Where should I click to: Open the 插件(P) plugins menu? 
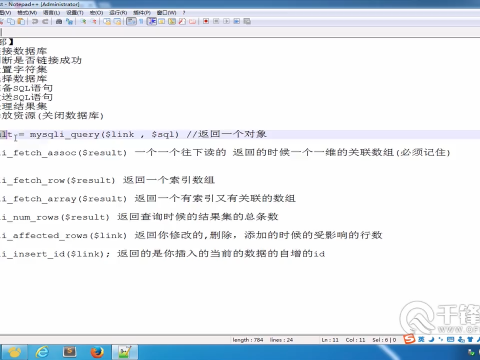(x=142, y=12)
